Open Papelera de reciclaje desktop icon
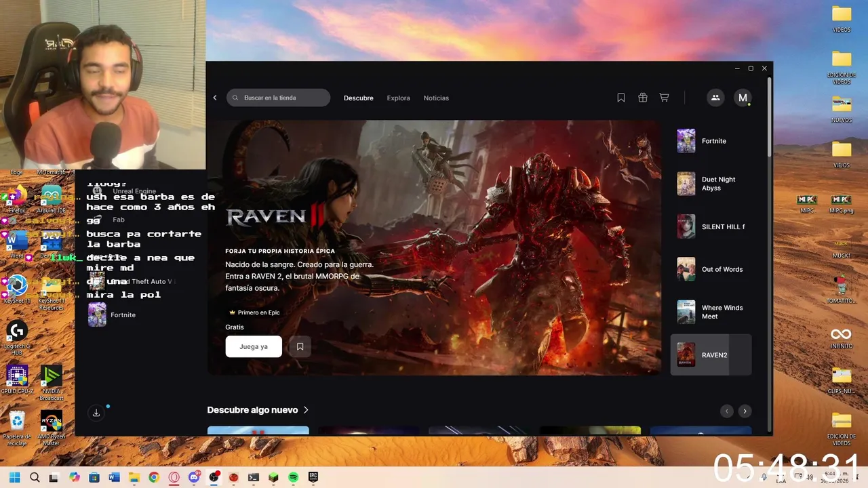 pos(16,428)
